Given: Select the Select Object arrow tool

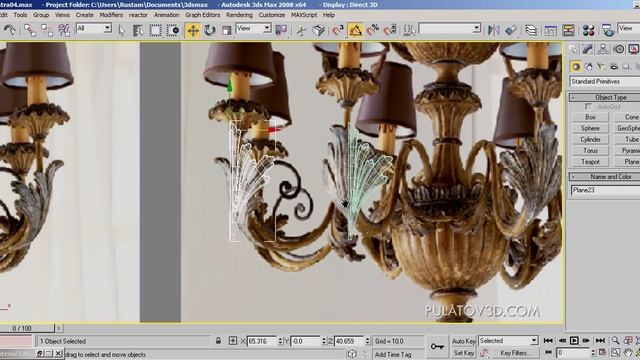Looking at the screenshot, I should click(x=122, y=30).
